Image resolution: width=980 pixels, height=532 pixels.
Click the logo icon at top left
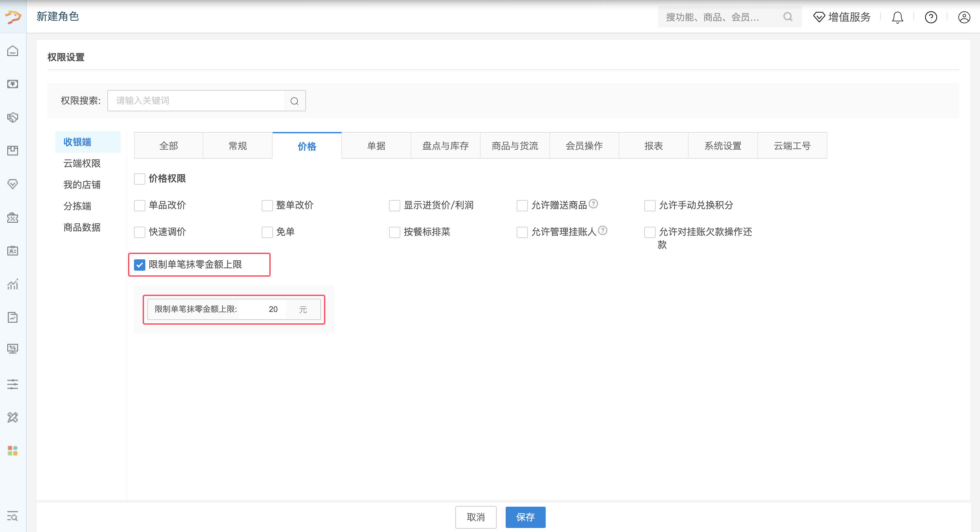[13, 16]
